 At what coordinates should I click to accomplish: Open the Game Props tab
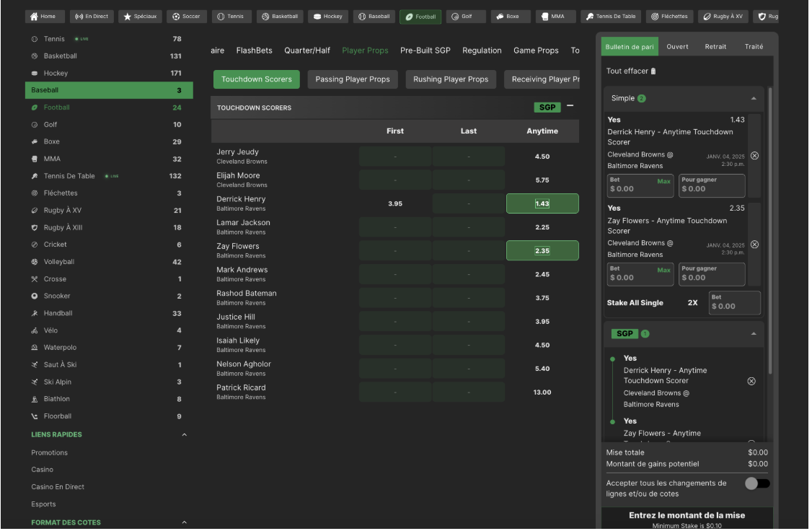click(536, 51)
